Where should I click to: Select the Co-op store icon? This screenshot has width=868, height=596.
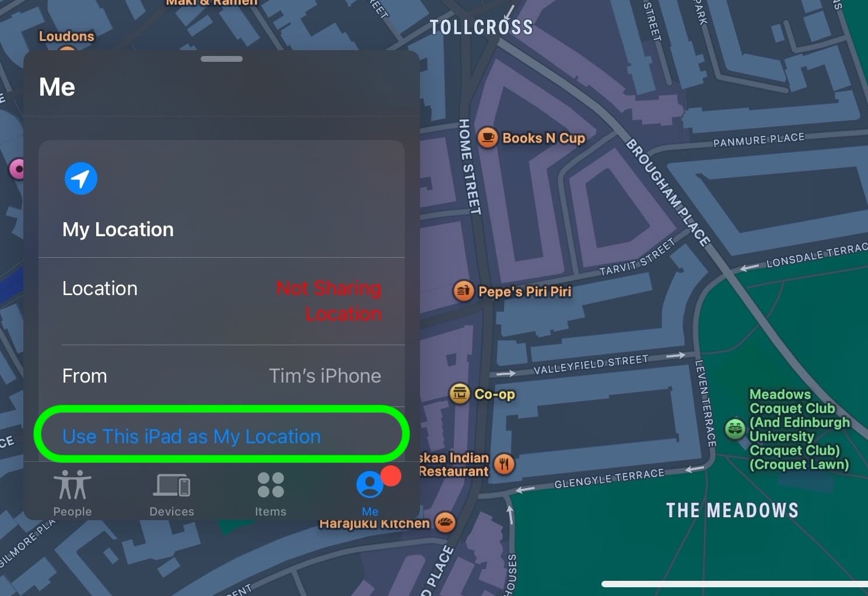pyautogui.click(x=459, y=394)
